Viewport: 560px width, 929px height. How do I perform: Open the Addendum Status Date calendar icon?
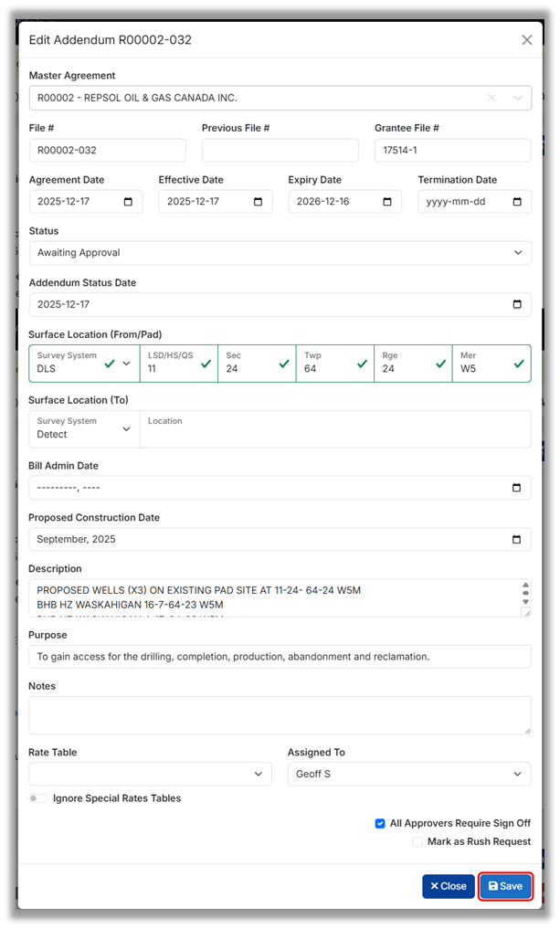point(517,305)
